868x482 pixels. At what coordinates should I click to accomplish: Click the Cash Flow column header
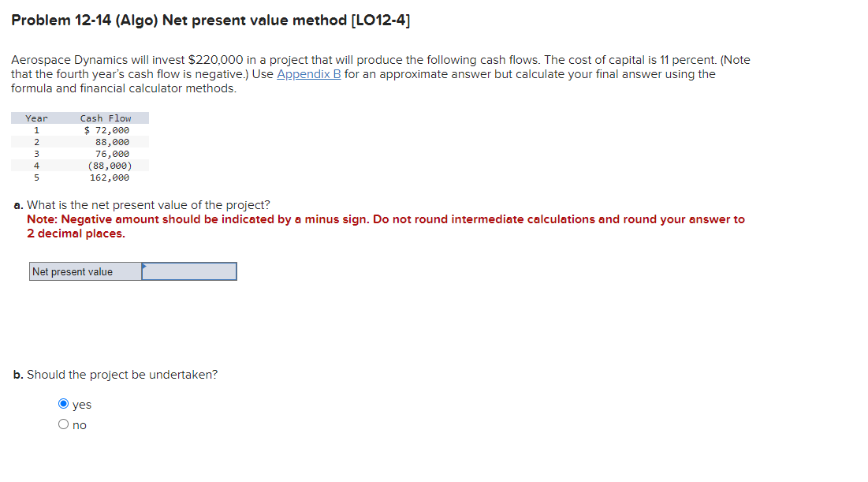106,118
